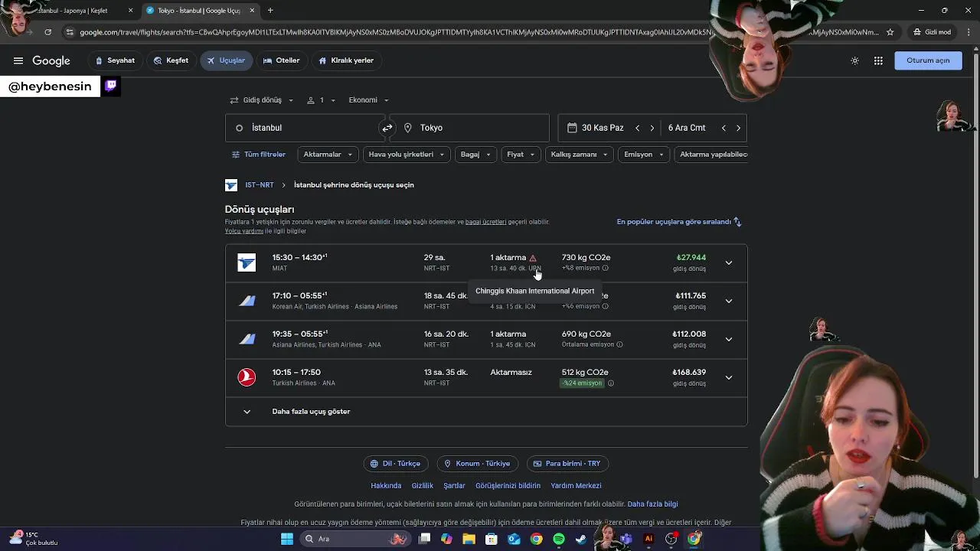The height and width of the screenshot is (551, 980).
Task: Bookmark this page with the star
Action: coord(890,32)
